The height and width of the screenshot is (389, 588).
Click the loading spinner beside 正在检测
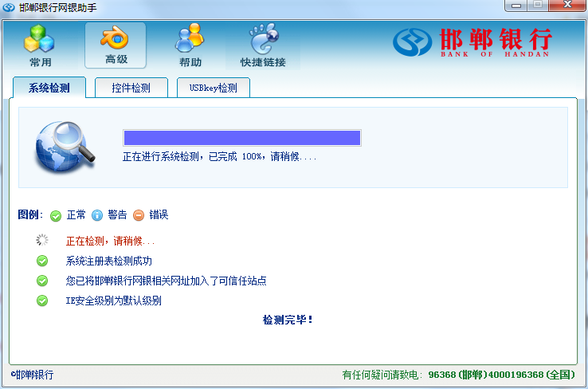tap(42, 240)
